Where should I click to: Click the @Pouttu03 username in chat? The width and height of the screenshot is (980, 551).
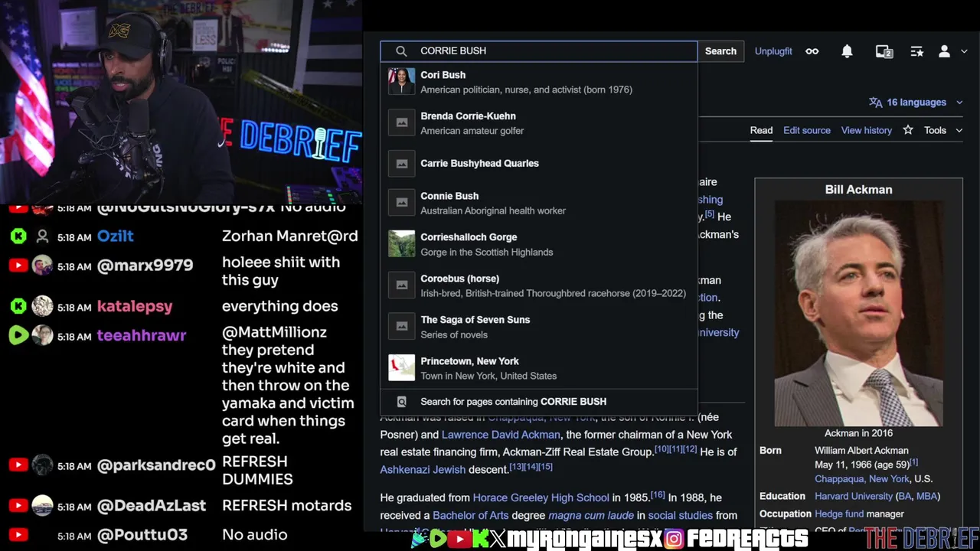pyautogui.click(x=142, y=535)
